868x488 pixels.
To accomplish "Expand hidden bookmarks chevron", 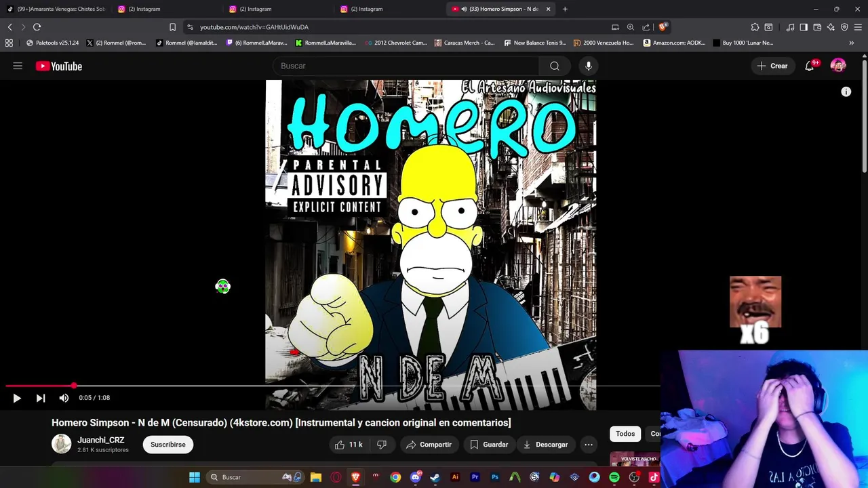I will click(x=852, y=43).
